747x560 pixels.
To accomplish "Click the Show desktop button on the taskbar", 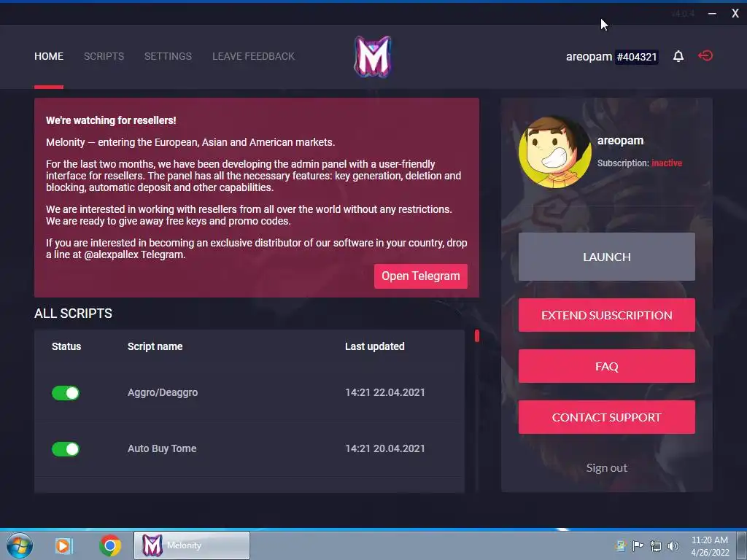I will [x=742, y=545].
